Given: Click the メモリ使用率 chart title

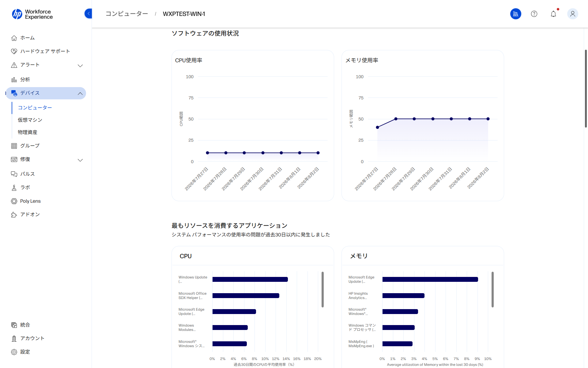Looking at the screenshot, I should click(x=362, y=60).
